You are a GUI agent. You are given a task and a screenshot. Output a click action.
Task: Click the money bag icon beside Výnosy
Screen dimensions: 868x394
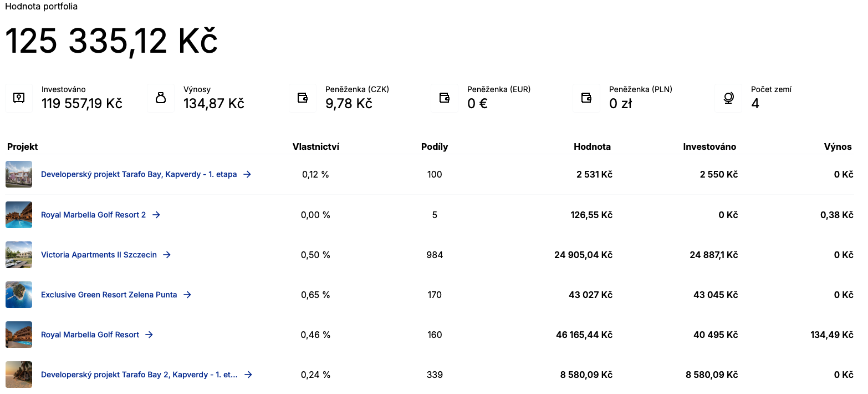(161, 98)
